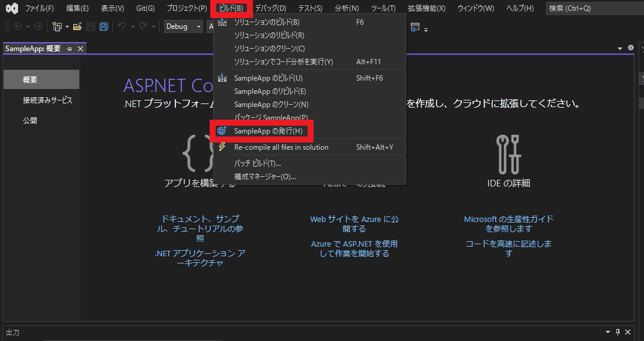Open the 分析(N) menu
The height and width of the screenshot is (341, 644).
[x=347, y=8]
